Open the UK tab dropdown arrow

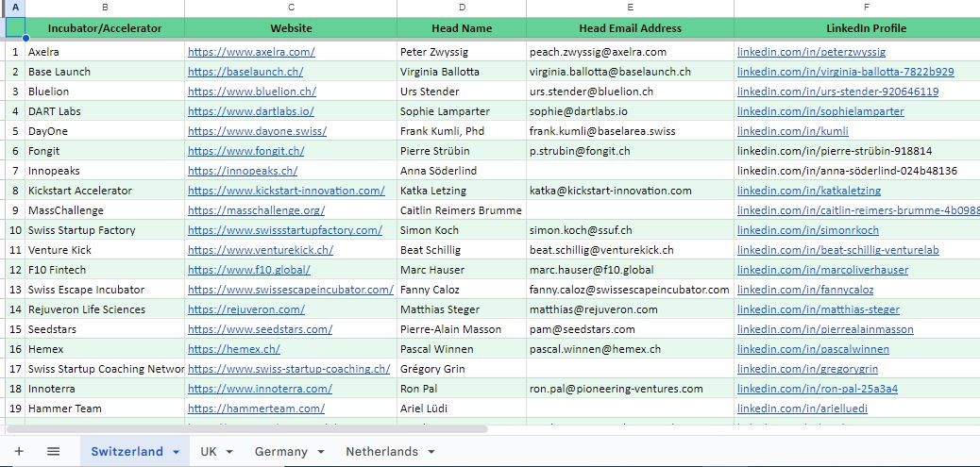click(228, 452)
